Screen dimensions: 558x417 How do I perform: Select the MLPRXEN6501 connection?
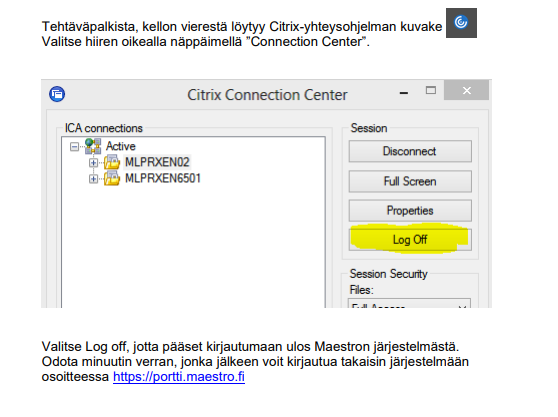[x=163, y=178]
